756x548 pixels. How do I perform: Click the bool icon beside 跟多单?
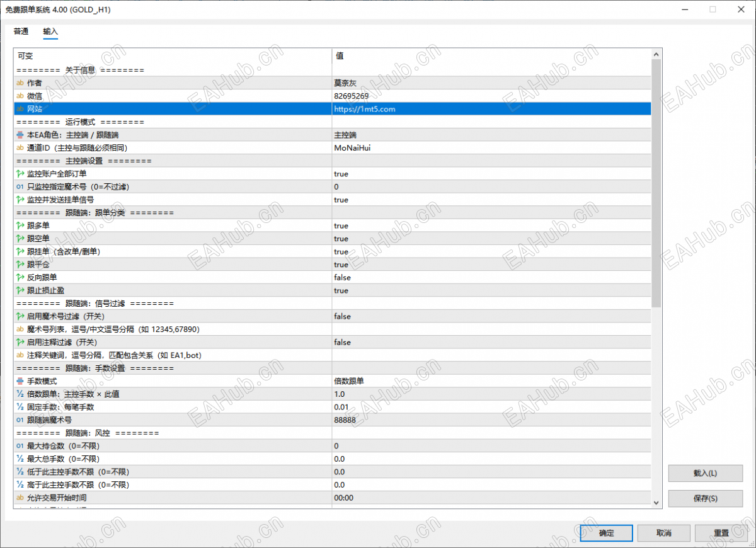click(20, 225)
